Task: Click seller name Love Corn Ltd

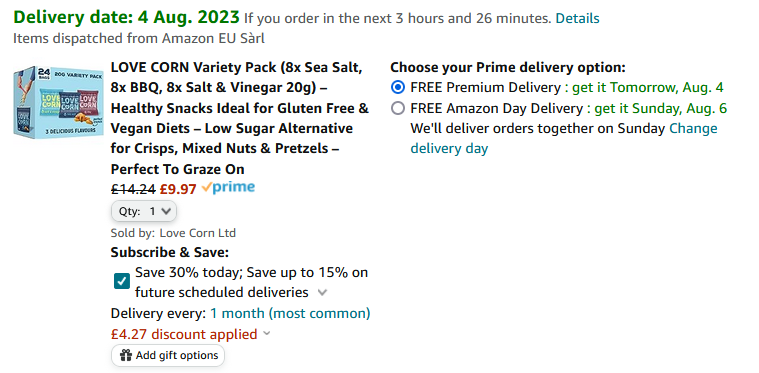Action: pyautogui.click(x=197, y=233)
